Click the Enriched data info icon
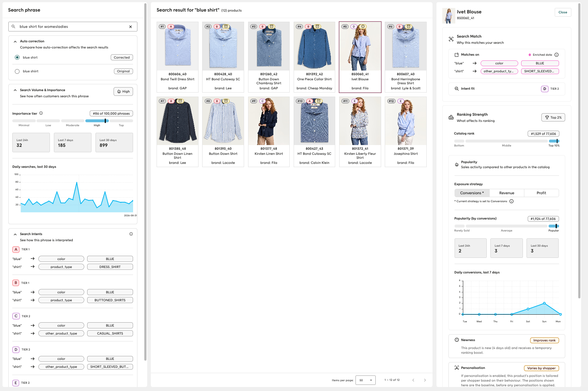Image resolution: width=588 pixels, height=391 pixels. click(557, 55)
